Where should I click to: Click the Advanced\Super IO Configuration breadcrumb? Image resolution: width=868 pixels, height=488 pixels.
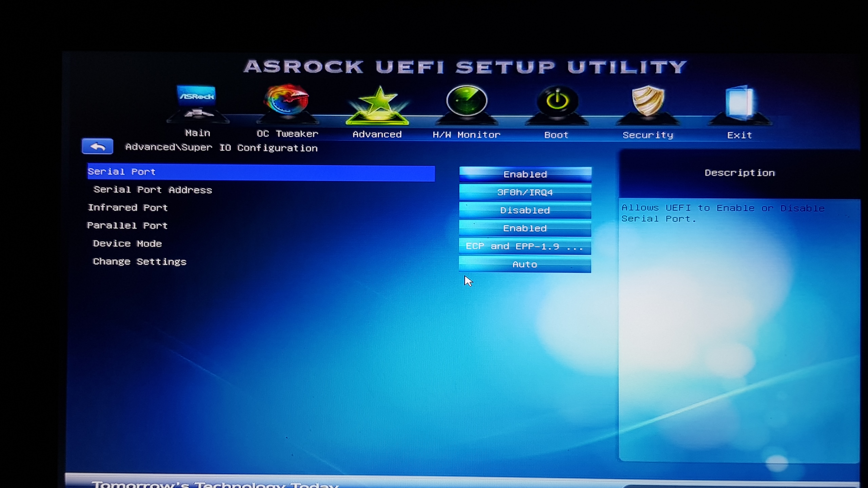tap(221, 148)
